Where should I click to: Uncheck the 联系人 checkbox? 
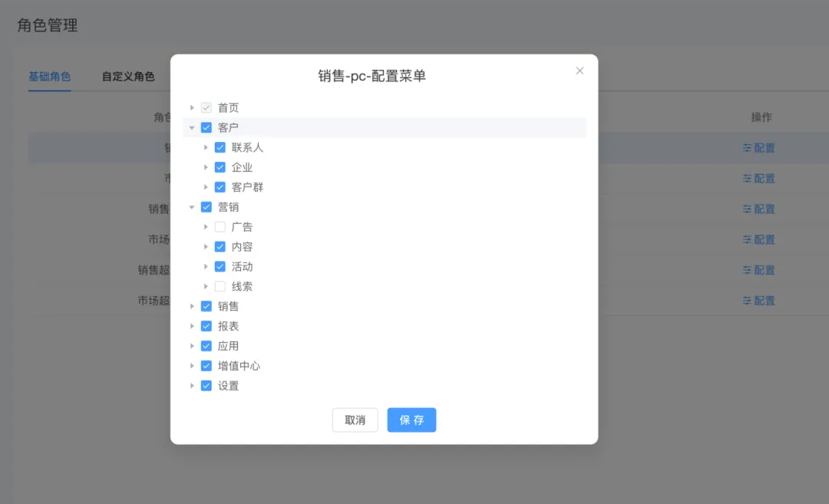pyautogui.click(x=220, y=147)
